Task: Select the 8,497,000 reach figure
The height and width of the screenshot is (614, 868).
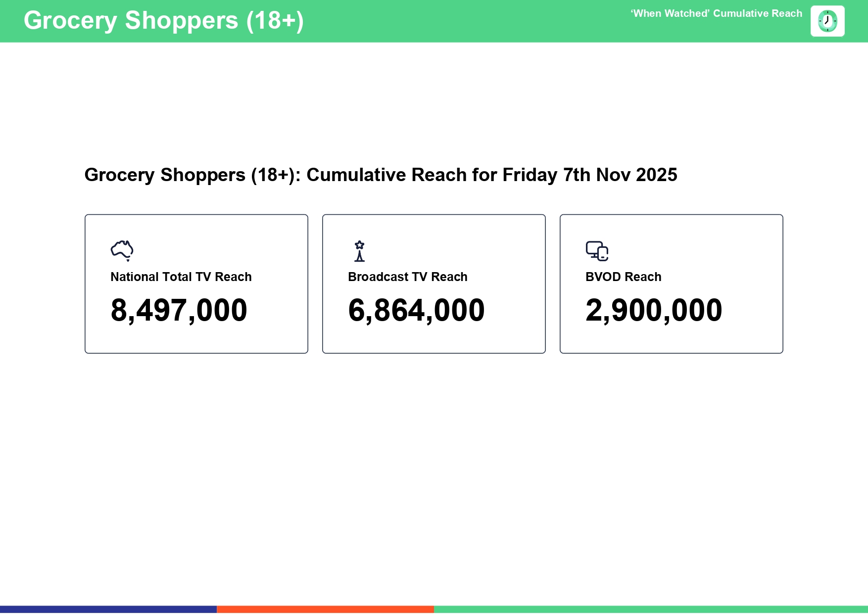Action: point(179,310)
